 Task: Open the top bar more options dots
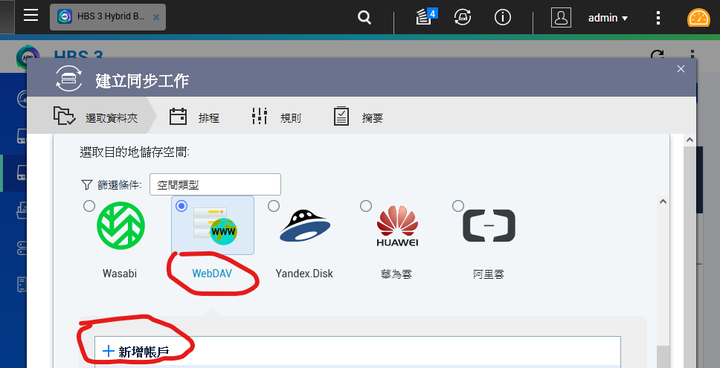pos(658,18)
